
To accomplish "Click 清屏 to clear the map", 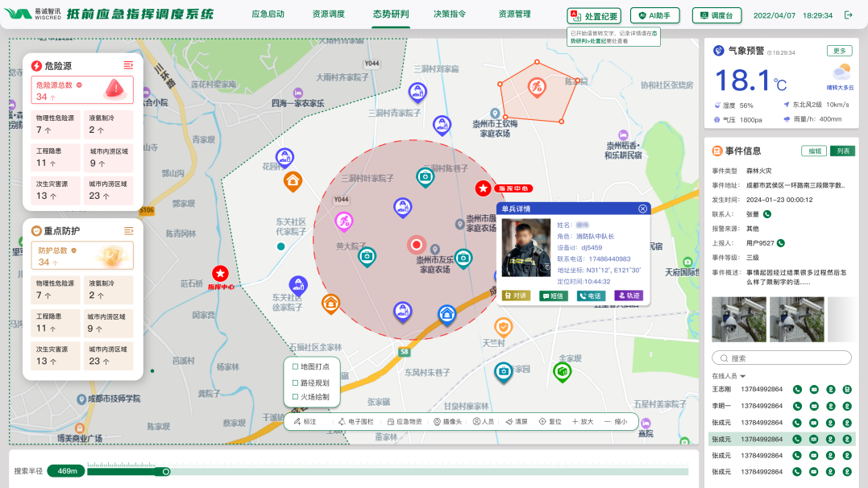I will (517, 422).
